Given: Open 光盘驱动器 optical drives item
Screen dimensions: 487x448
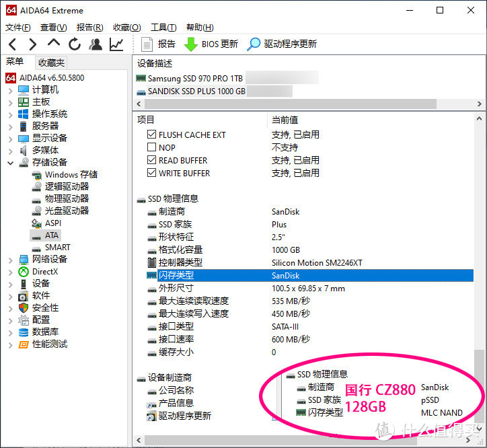Looking at the screenshot, I should tap(61, 211).
